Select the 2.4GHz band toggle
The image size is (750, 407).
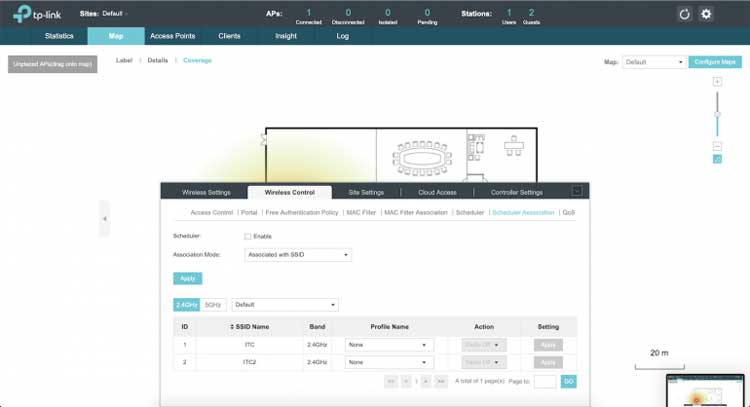tap(187, 304)
